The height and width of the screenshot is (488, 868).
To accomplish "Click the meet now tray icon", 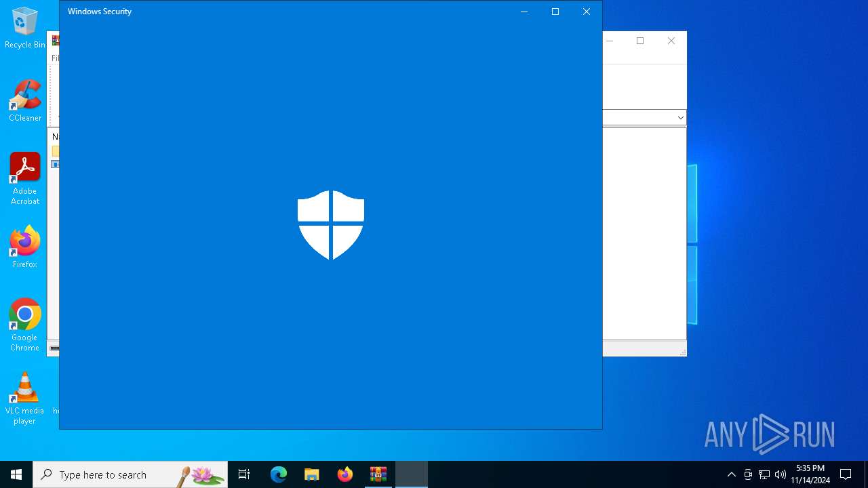I will (748, 474).
